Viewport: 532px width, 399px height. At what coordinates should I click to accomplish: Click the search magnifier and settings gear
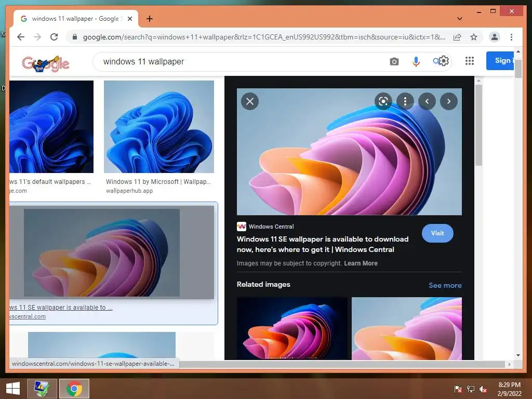441,61
